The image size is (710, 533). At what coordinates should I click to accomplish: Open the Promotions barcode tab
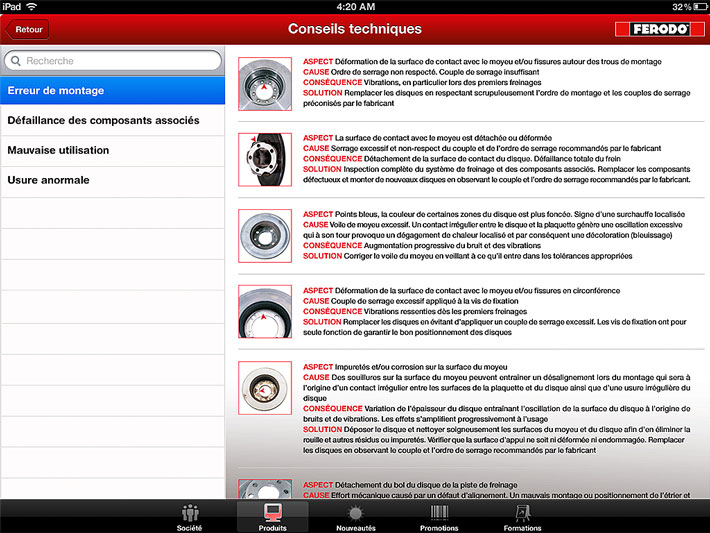(439, 517)
